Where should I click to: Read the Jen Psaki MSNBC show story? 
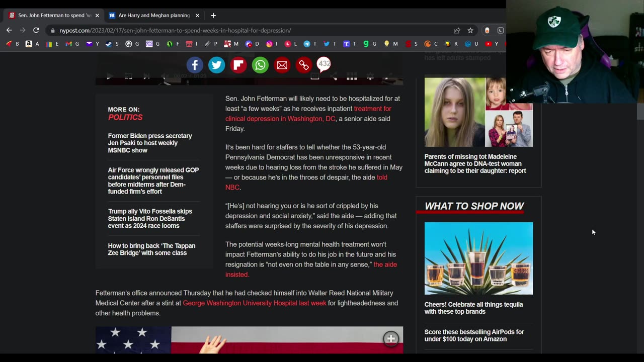tap(150, 143)
